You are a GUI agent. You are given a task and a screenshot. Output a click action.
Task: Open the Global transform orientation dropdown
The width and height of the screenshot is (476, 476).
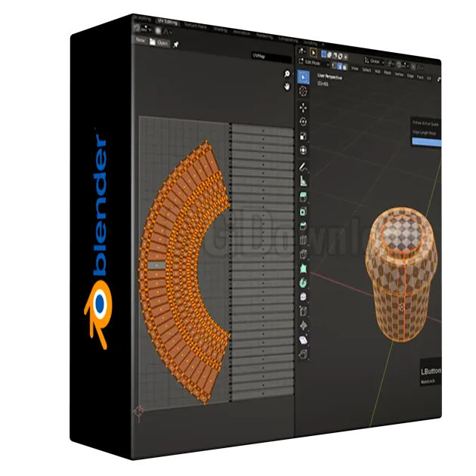[376, 61]
